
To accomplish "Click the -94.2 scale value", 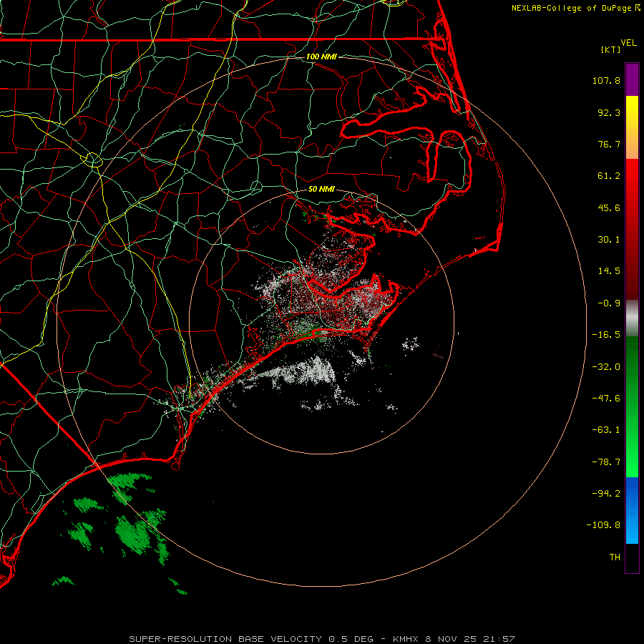I will 606,494.
